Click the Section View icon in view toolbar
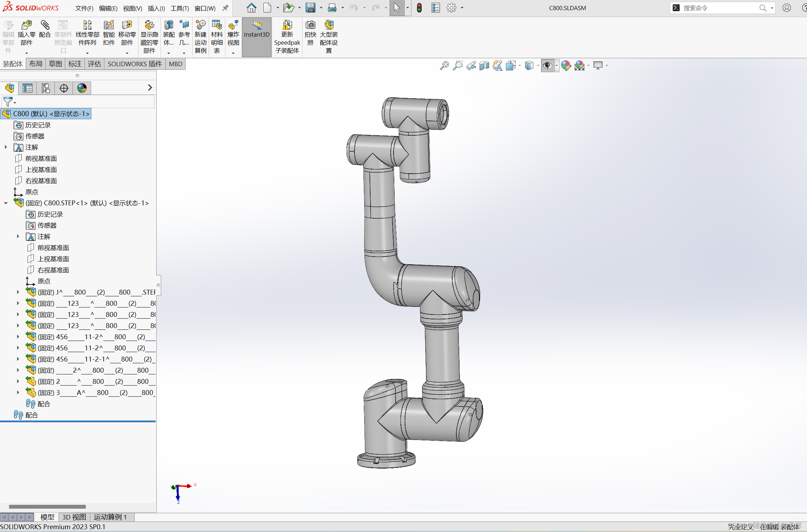Screen dimensions: 807x532 point(484,66)
